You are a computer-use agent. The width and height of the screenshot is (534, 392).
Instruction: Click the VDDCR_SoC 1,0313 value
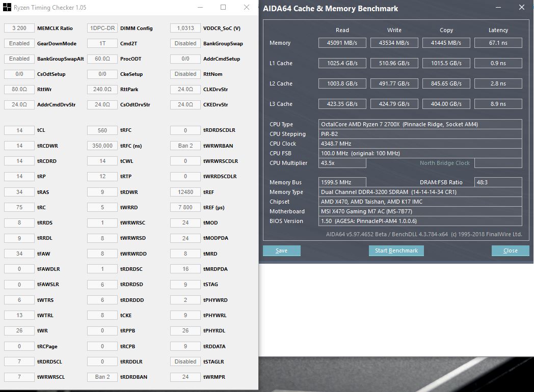click(185, 28)
